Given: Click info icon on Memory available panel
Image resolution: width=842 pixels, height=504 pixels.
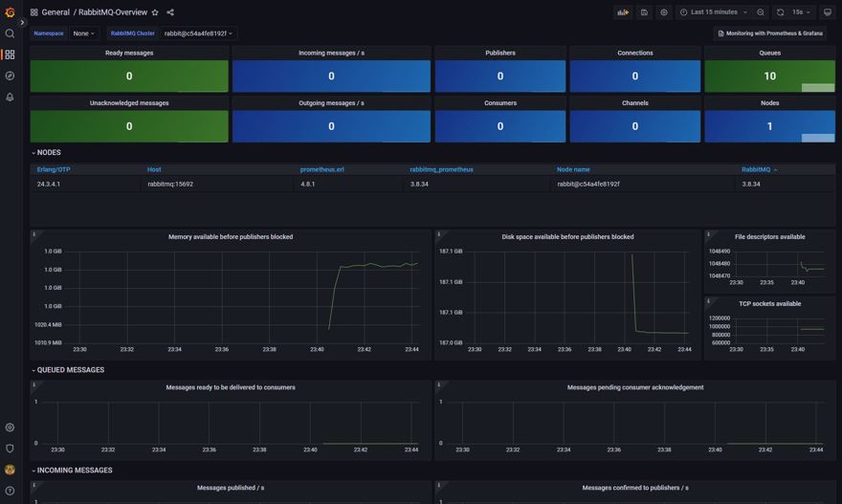Looking at the screenshot, I should pos(34,234).
